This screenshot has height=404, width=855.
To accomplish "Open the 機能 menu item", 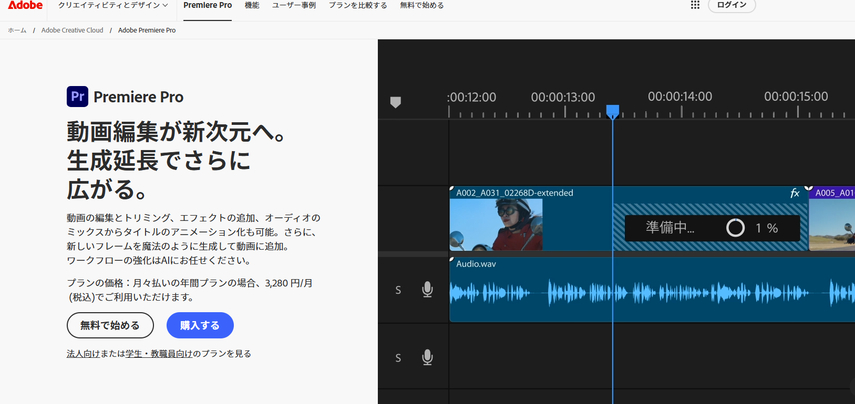I will 252,5.
